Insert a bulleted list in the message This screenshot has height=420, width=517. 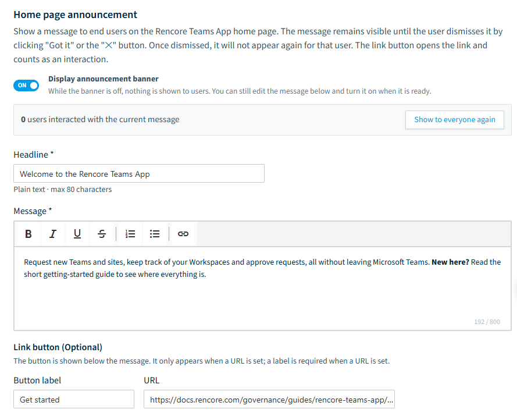point(155,234)
